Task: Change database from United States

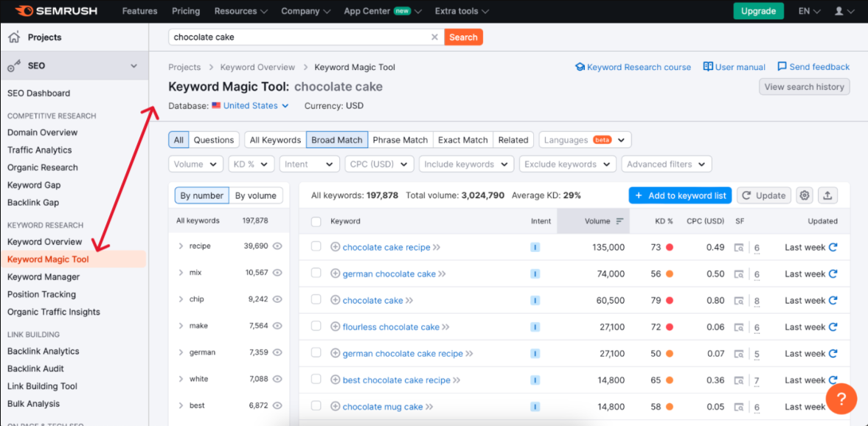Action: (x=251, y=105)
